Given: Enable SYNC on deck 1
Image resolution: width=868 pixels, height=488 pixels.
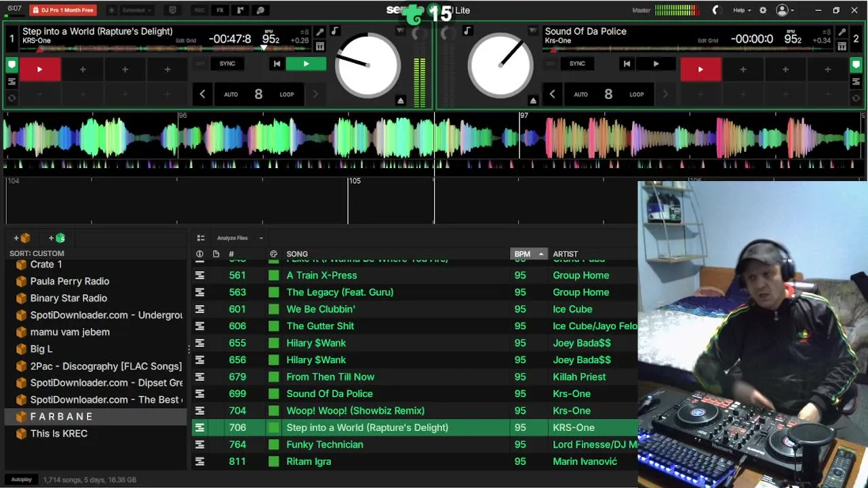Looking at the screenshot, I should (227, 64).
